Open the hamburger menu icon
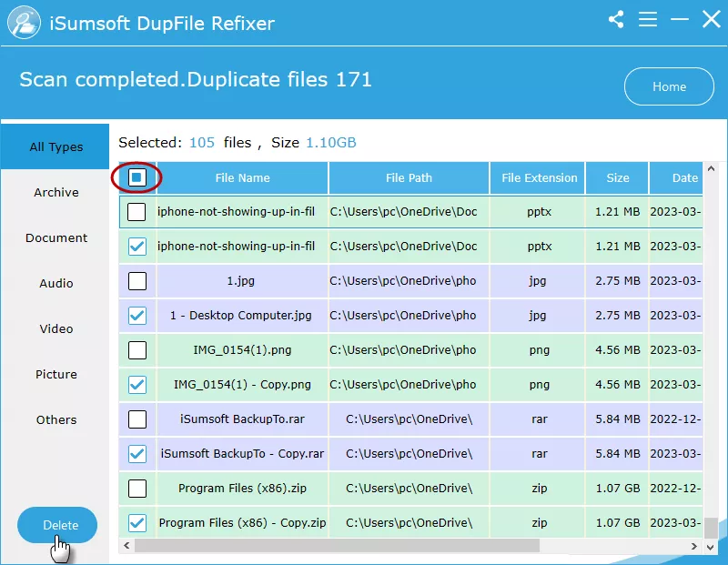The height and width of the screenshot is (565, 728). [648, 19]
